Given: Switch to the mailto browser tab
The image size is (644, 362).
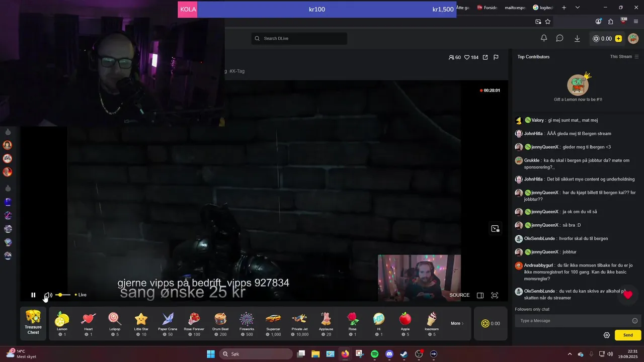Looking at the screenshot, I should [x=515, y=8].
